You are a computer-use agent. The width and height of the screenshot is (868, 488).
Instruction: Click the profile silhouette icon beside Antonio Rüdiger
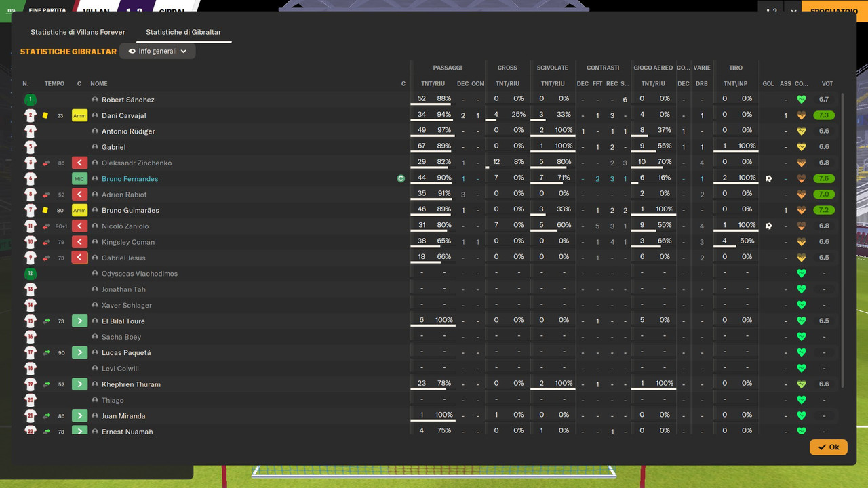pos(95,131)
